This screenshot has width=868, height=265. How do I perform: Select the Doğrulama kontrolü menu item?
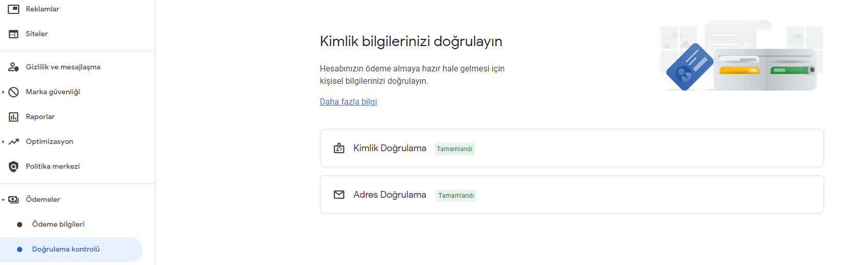click(71, 249)
